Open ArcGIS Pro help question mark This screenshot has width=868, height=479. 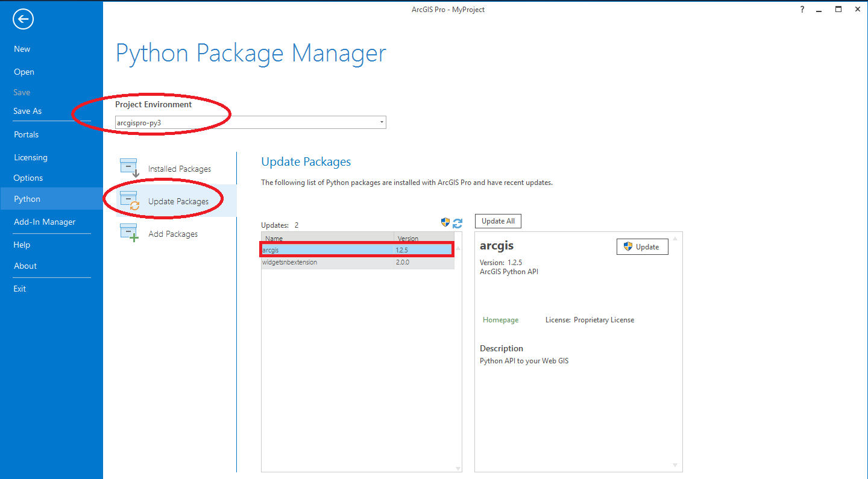(x=802, y=10)
